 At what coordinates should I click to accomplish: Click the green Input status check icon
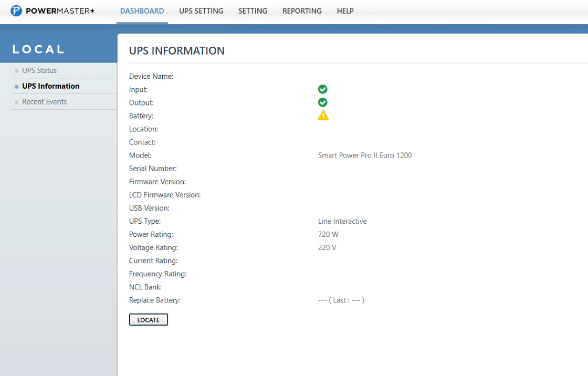tap(322, 89)
